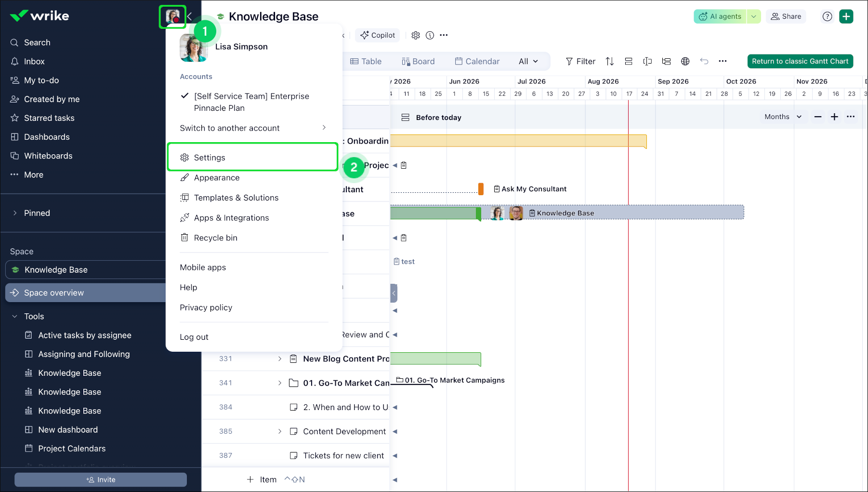This screenshot has width=868, height=492.
Task: Open the Filter options
Action: 580,61
